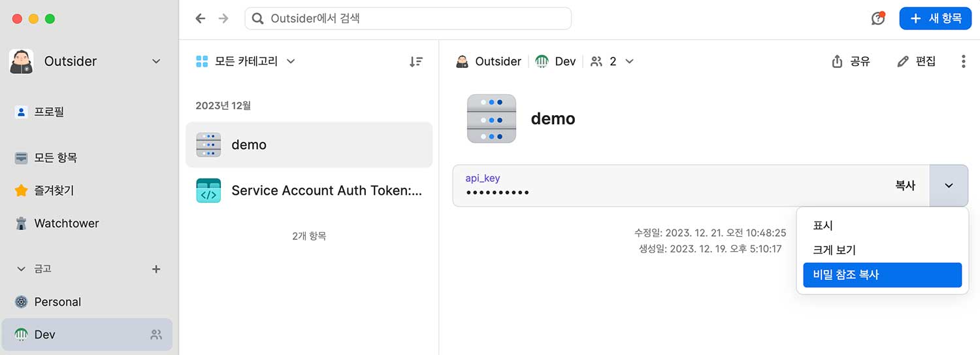Screen dimensions: 980x355
Task: Choose 크게 보기 from the dropdown menu
Action: (883, 250)
